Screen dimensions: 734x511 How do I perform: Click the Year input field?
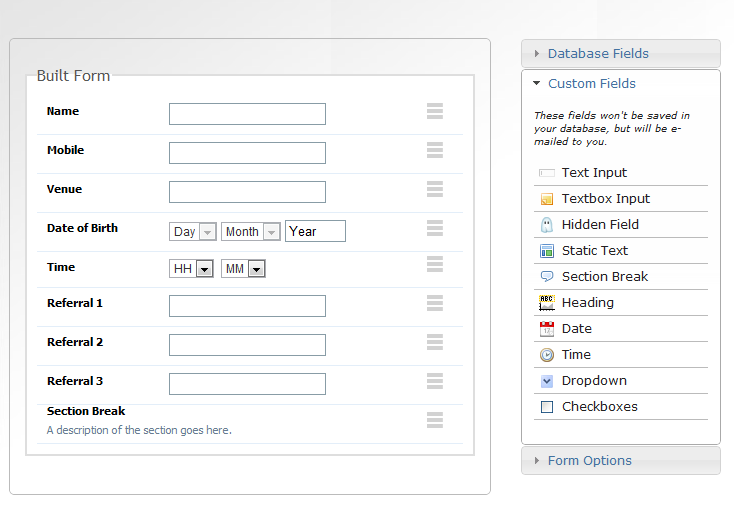pyautogui.click(x=316, y=231)
